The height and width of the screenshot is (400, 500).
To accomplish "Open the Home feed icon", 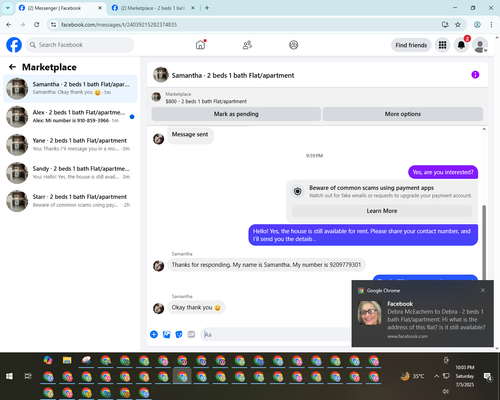I will [201, 45].
